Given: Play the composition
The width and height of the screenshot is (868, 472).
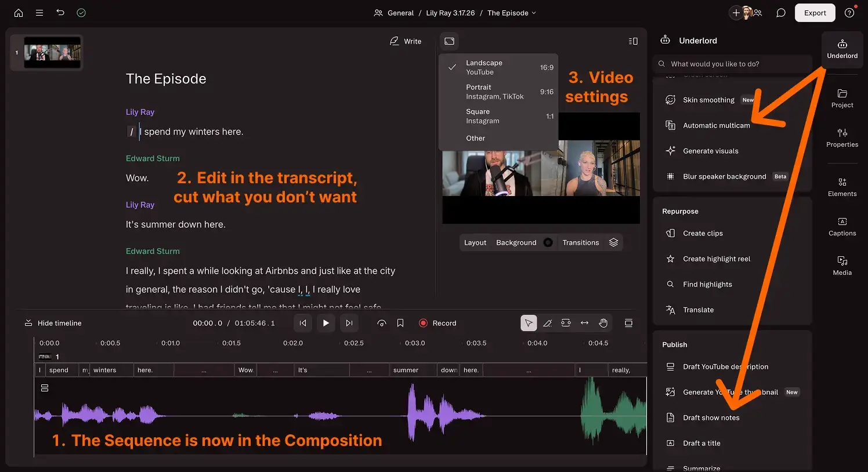Looking at the screenshot, I should coord(325,323).
